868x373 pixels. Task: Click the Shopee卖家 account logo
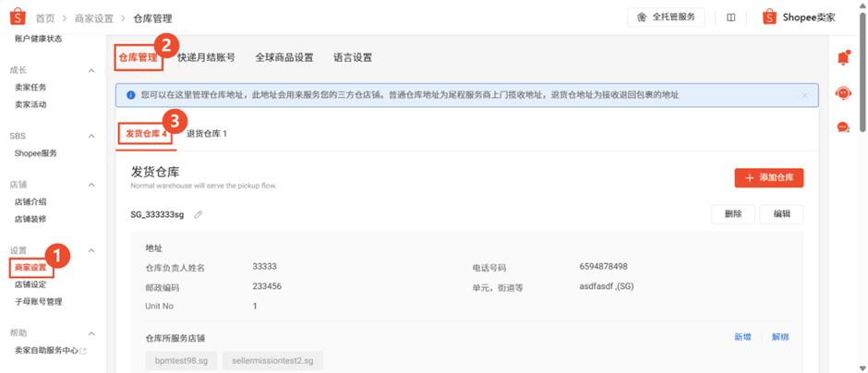769,18
